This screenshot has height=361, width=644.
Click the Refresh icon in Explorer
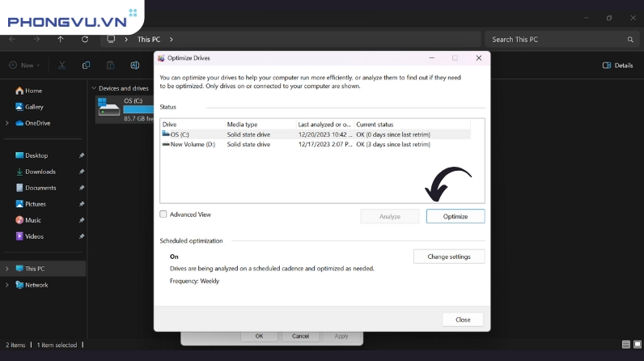click(85, 39)
